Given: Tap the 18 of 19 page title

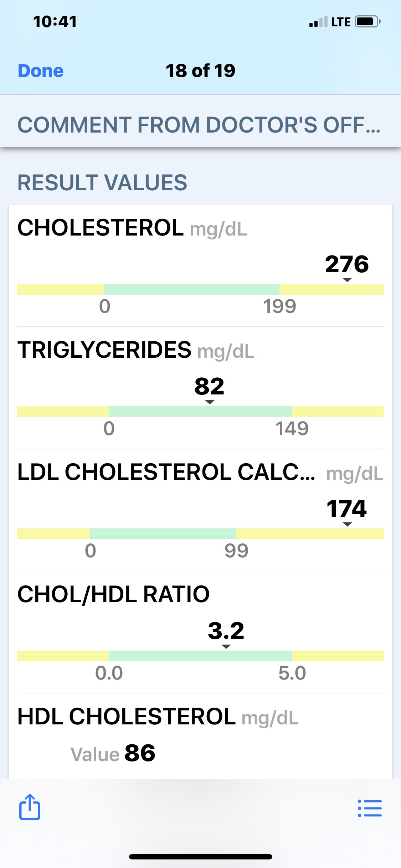Looking at the screenshot, I should (x=200, y=71).
